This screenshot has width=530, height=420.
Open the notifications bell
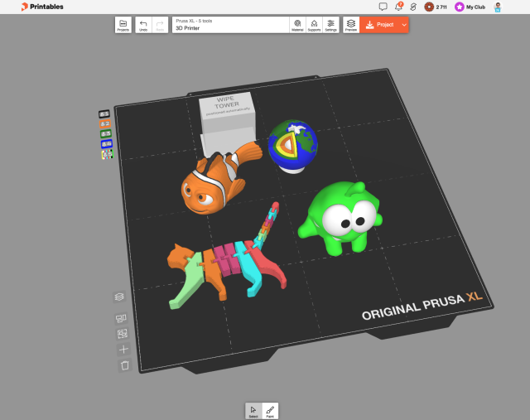(399, 7)
